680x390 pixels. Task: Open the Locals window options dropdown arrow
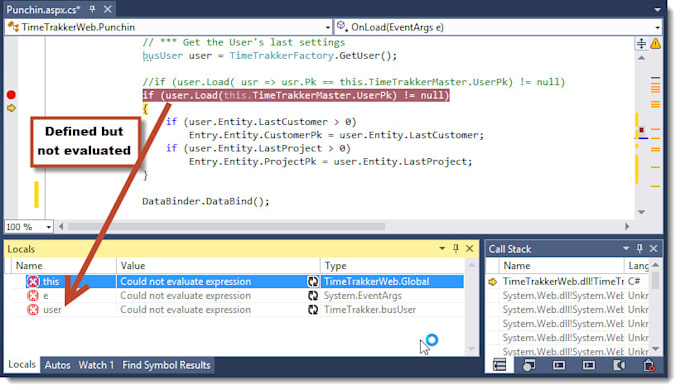(x=442, y=248)
